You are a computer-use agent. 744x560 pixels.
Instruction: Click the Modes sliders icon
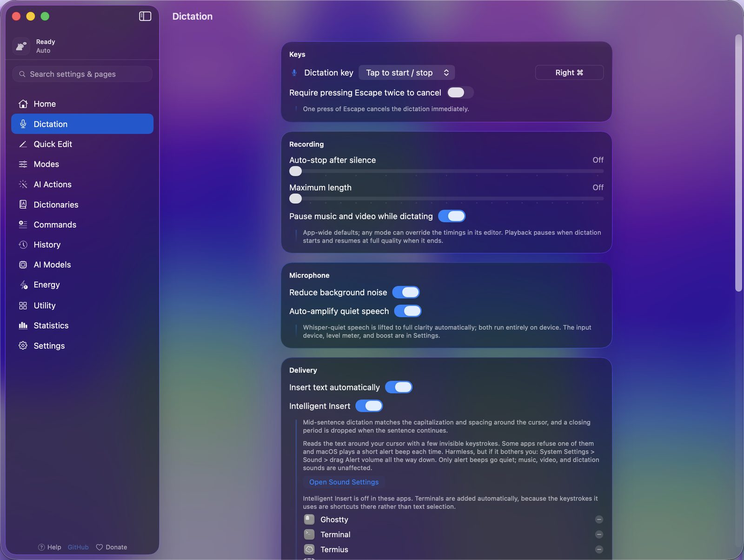(23, 164)
